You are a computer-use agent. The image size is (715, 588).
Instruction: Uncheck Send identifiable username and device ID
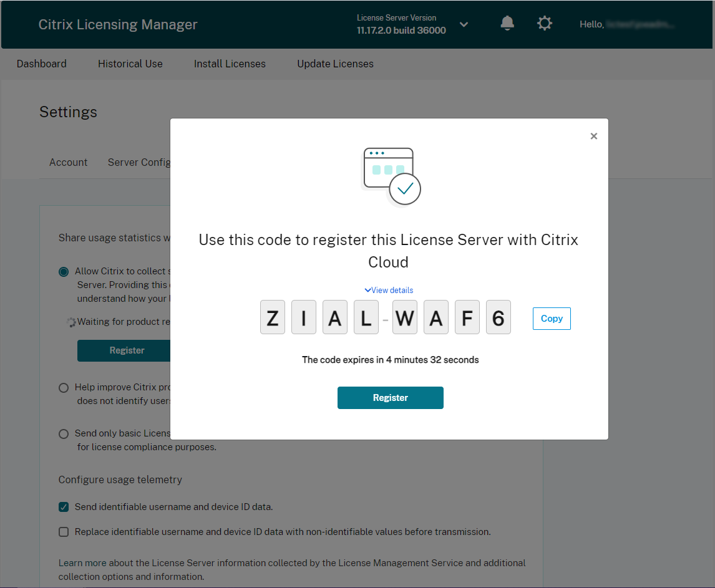64,507
